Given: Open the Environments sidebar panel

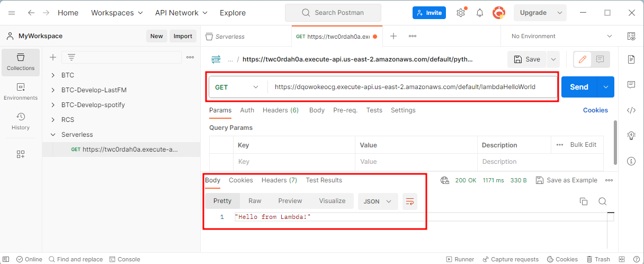Looking at the screenshot, I should 21,92.
